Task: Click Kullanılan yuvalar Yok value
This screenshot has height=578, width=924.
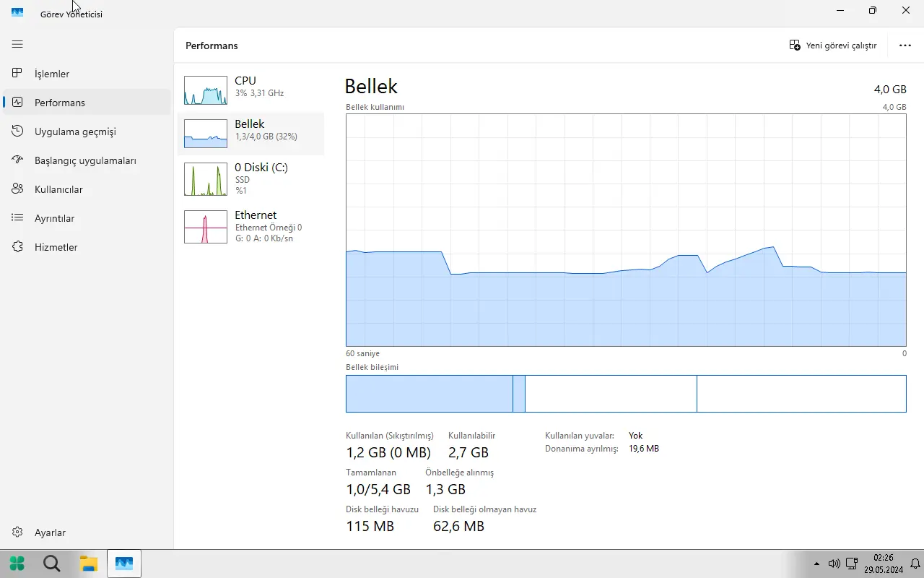Action: [635, 436]
